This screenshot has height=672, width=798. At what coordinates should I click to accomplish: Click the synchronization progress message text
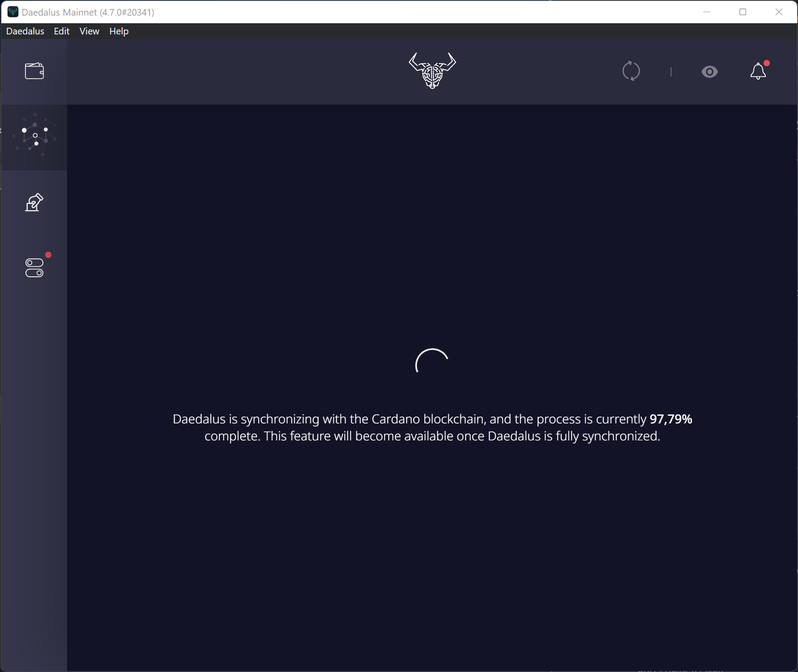(x=432, y=427)
